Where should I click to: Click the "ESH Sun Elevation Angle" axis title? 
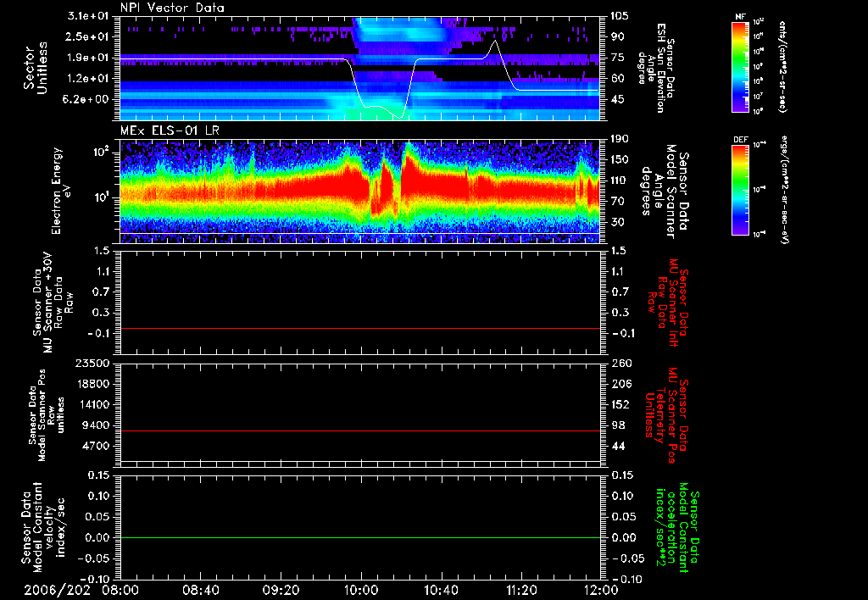pyautogui.click(x=656, y=68)
